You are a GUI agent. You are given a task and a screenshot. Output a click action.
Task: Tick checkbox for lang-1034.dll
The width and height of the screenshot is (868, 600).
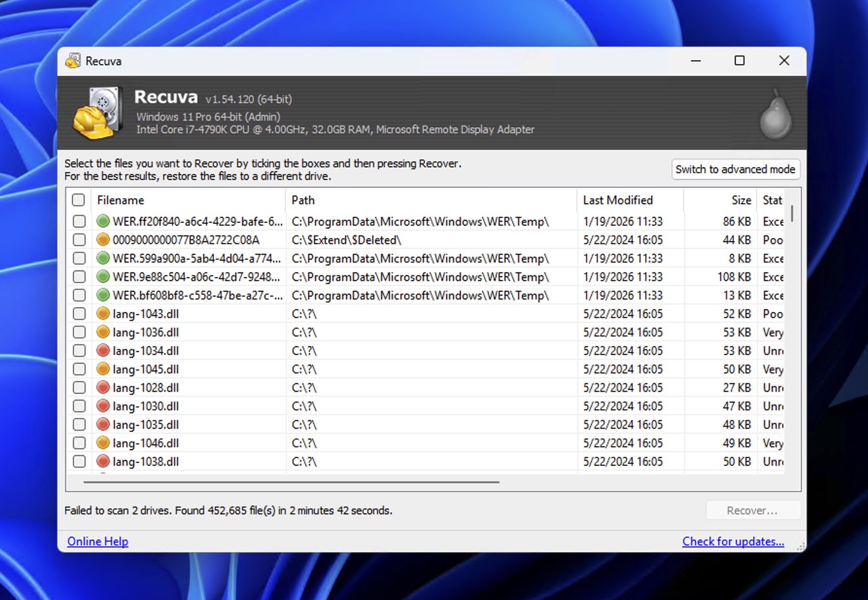click(79, 351)
